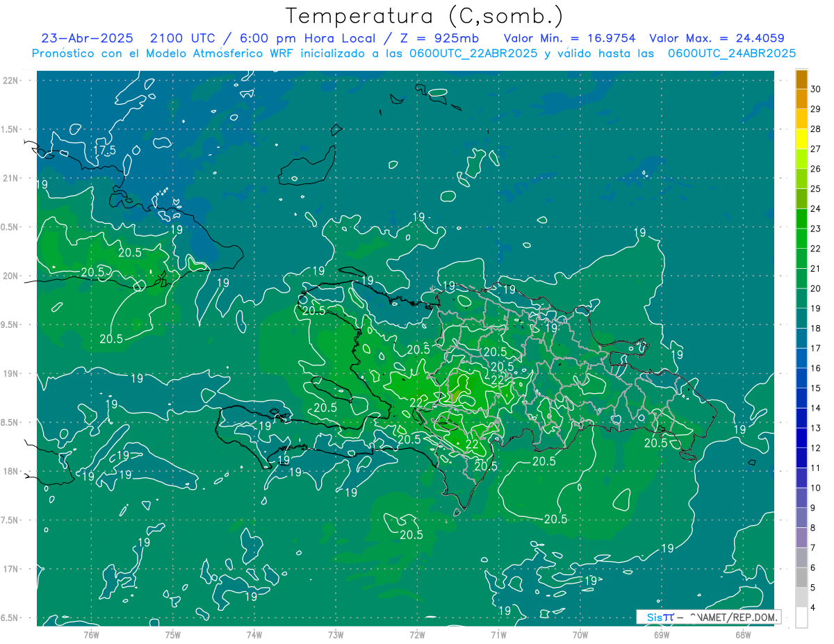
Task: Click the "22N" latitude axis label
Action: (11, 81)
